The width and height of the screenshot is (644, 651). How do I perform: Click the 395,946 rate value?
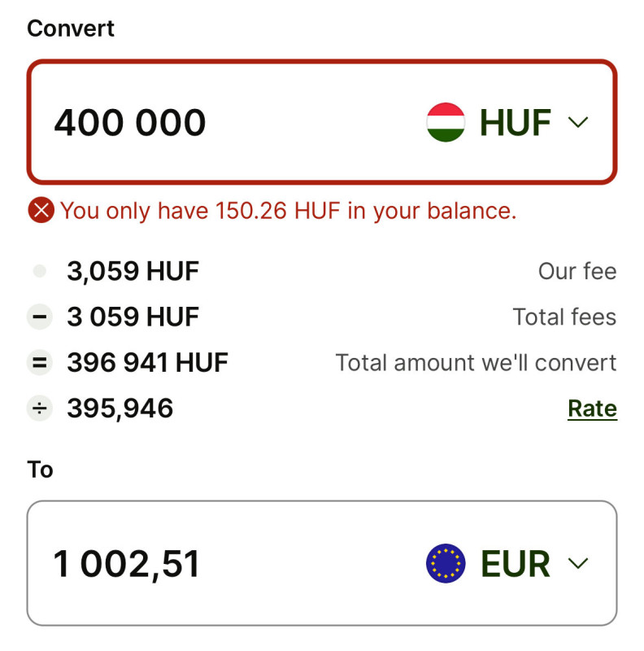point(120,409)
